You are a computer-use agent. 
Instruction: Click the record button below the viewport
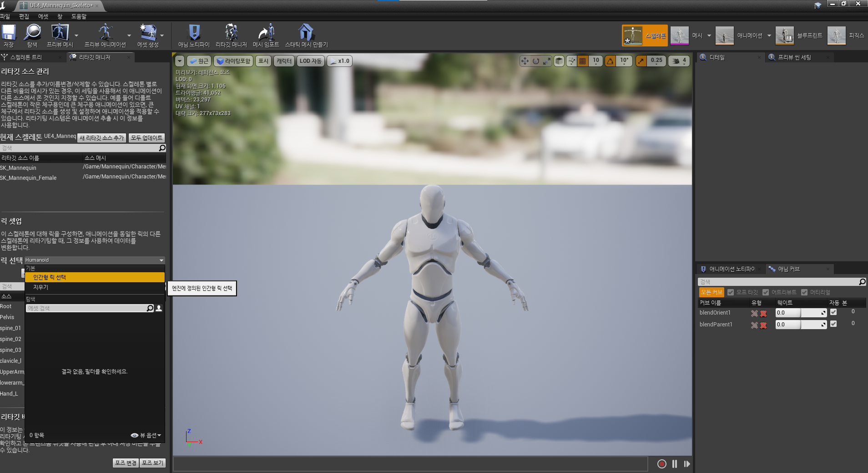[x=662, y=464]
